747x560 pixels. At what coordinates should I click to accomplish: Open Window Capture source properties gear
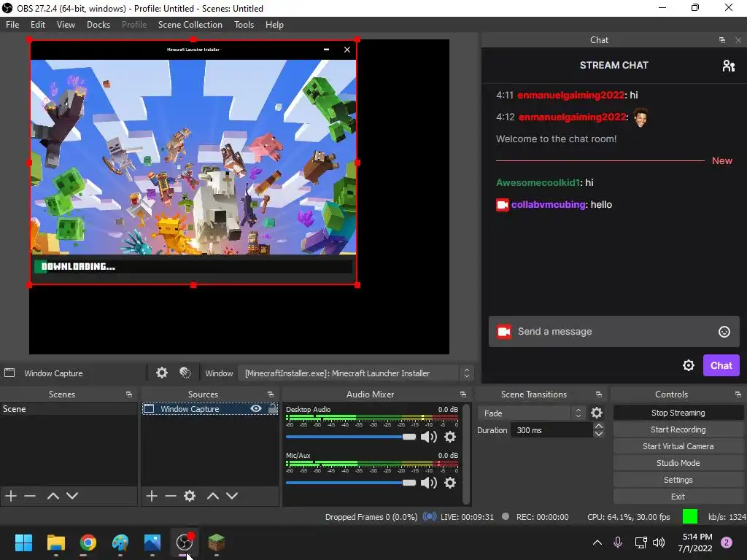pyautogui.click(x=162, y=373)
